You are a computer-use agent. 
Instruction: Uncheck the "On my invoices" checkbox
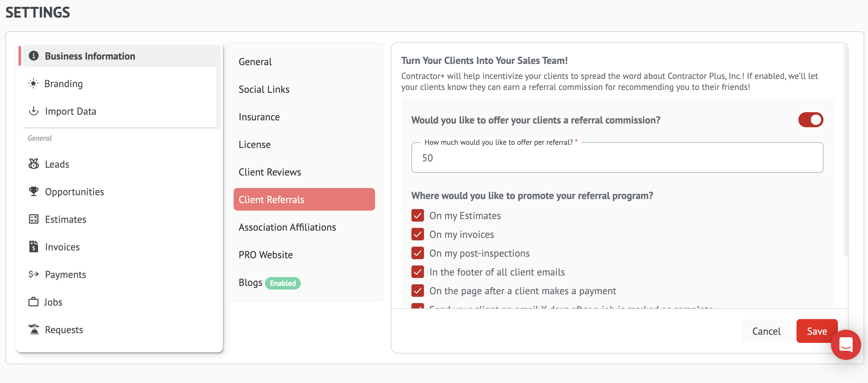pos(417,234)
